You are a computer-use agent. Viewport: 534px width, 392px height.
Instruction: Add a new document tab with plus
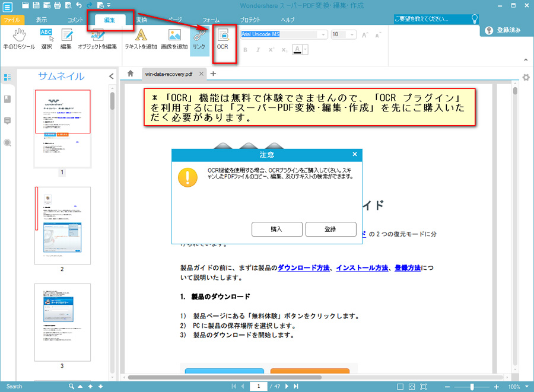coord(213,74)
